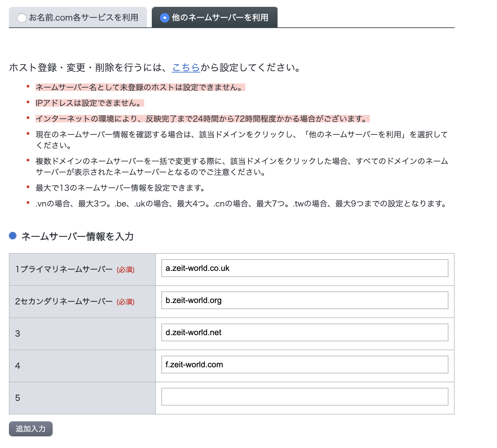Click the 追加入力 button
This screenshot has height=448, width=497.
point(31,429)
